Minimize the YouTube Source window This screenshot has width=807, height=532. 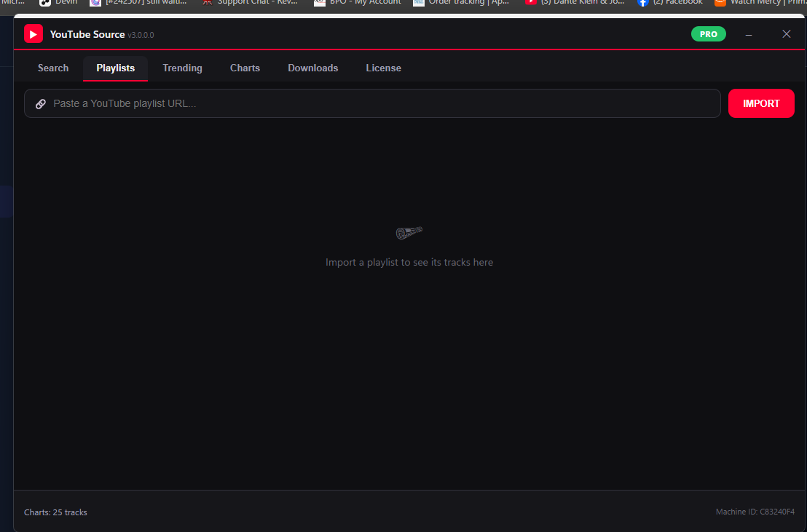coord(749,34)
